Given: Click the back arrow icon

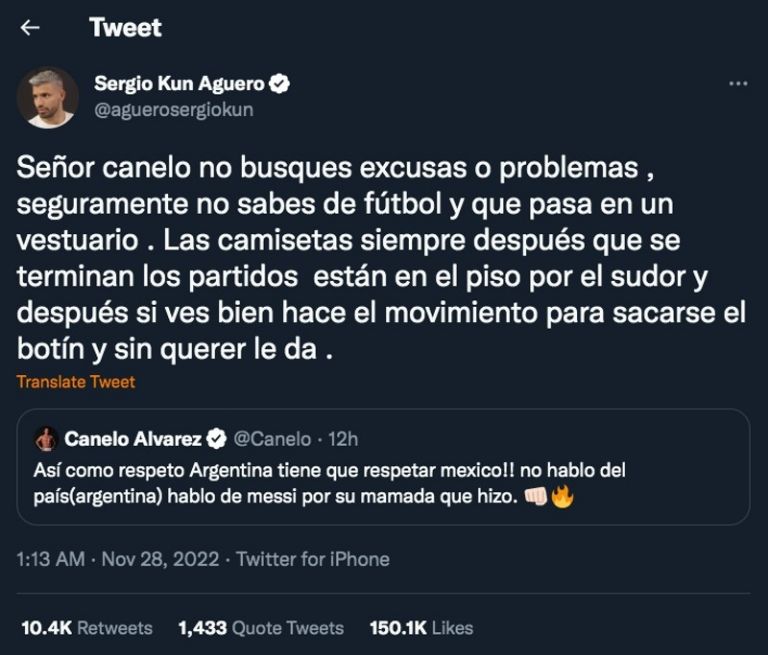Looking at the screenshot, I should coord(30,28).
